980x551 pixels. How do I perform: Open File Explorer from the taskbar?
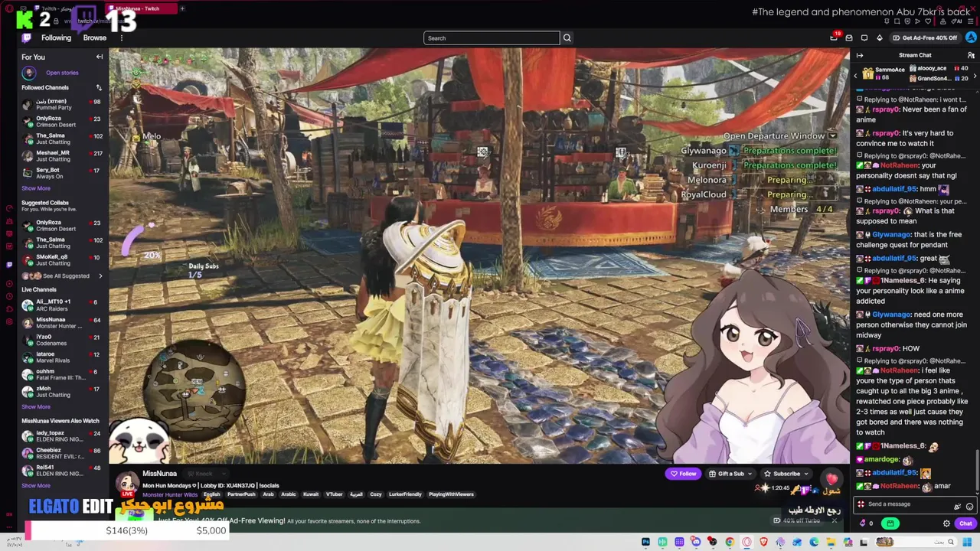[831, 542]
